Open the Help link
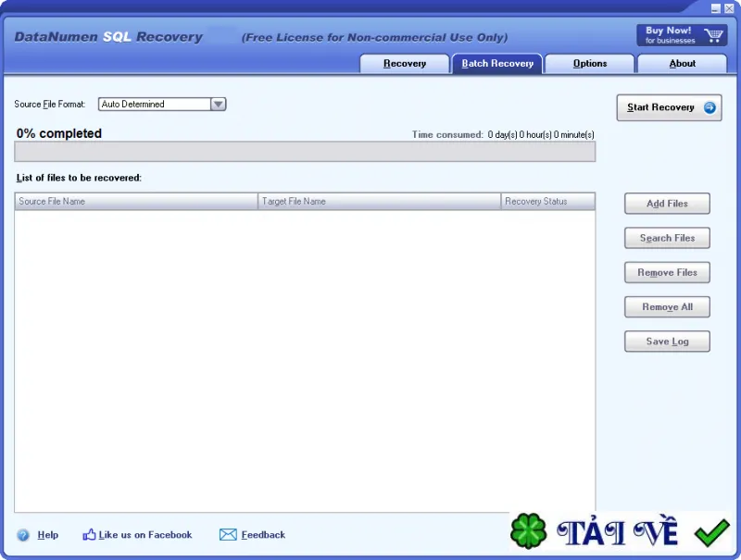 (x=48, y=535)
